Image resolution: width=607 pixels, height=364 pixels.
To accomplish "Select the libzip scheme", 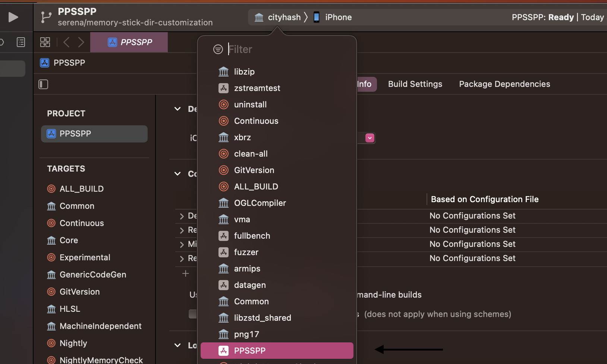I will [277, 72].
